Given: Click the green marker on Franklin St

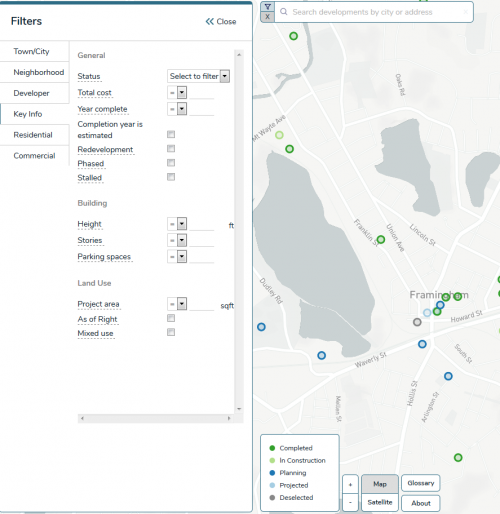Looking at the screenshot, I should point(381,239).
